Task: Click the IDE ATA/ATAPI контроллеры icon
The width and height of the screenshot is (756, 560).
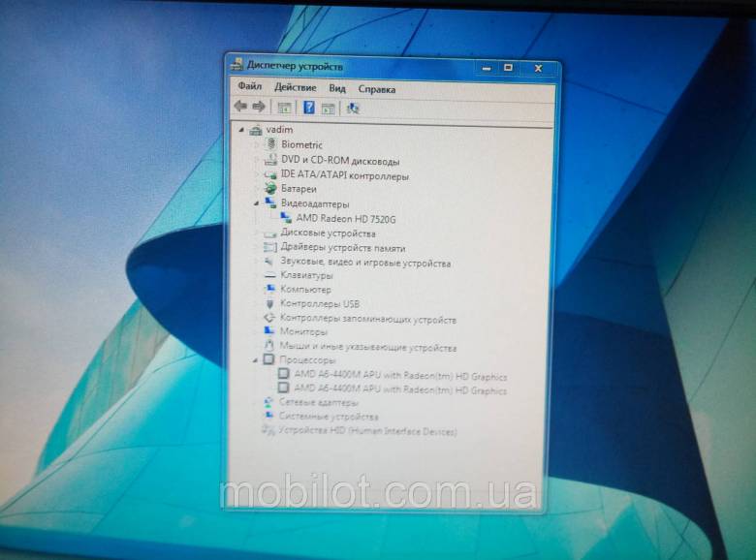Action: tap(270, 174)
